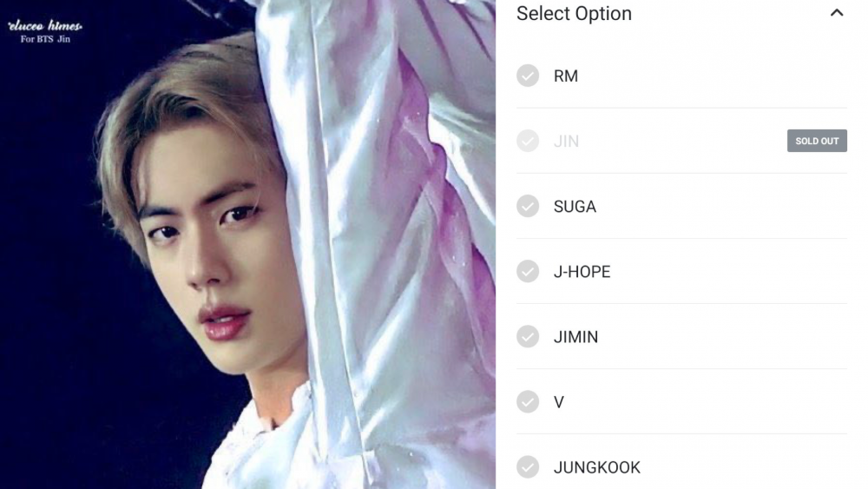This screenshot has height=489, width=868.
Task: Tick the RM checkmark circle
Action: (x=528, y=76)
